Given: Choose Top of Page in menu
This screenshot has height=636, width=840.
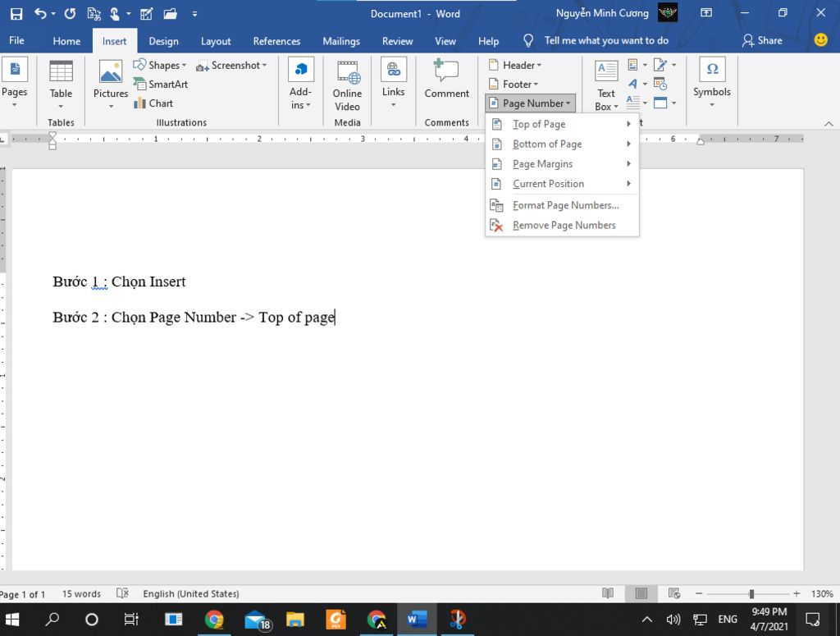Looking at the screenshot, I should coord(562,124).
